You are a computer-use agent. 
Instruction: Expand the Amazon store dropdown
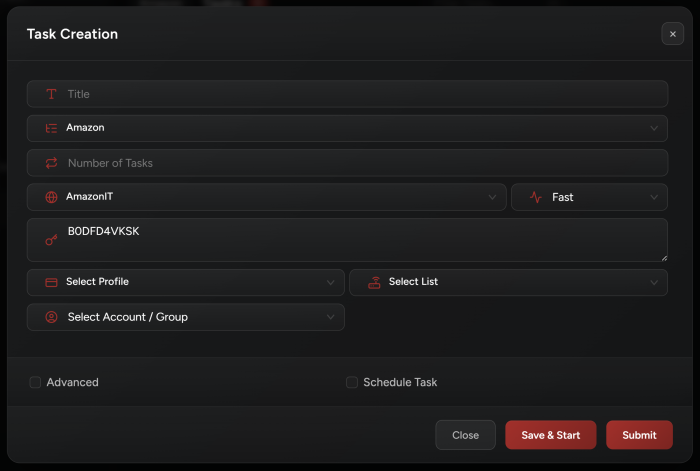pos(347,129)
